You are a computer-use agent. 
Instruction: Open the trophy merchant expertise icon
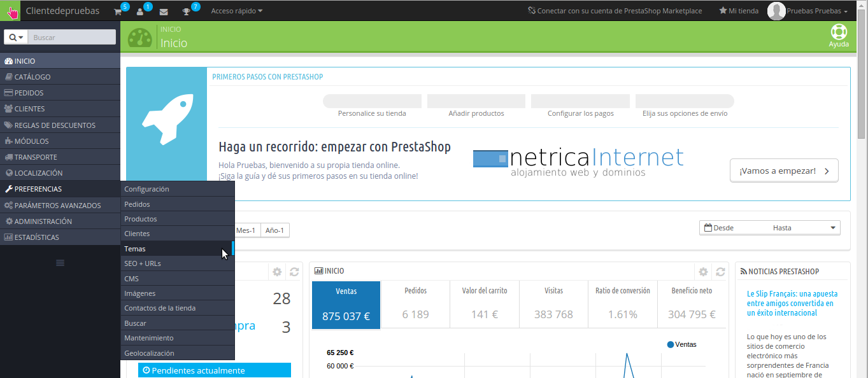click(x=186, y=11)
